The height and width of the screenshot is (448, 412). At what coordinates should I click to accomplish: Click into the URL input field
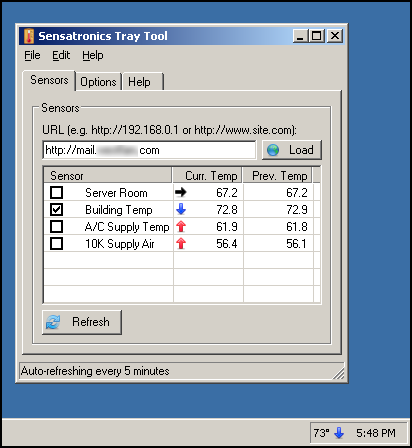click(149, 150)
